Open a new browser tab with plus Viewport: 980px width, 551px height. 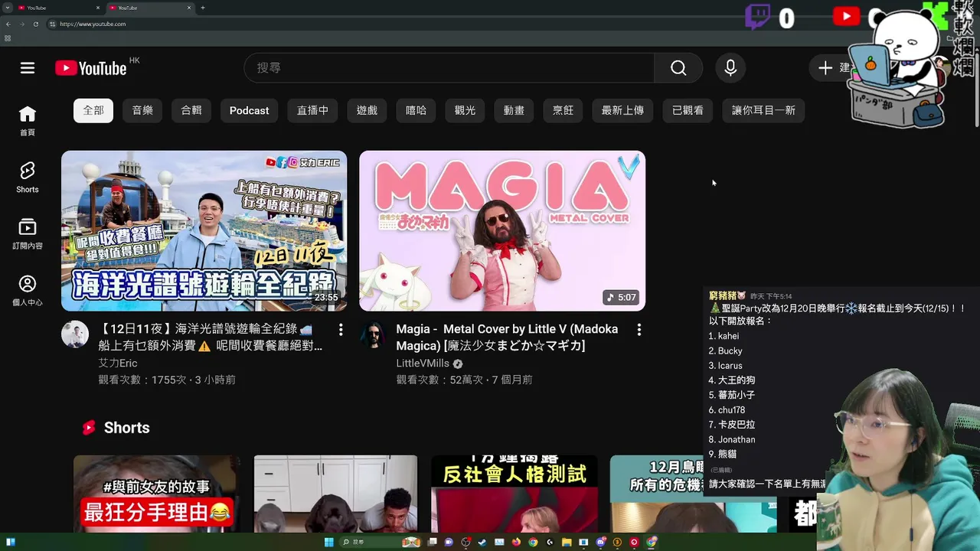click(203, 8)
